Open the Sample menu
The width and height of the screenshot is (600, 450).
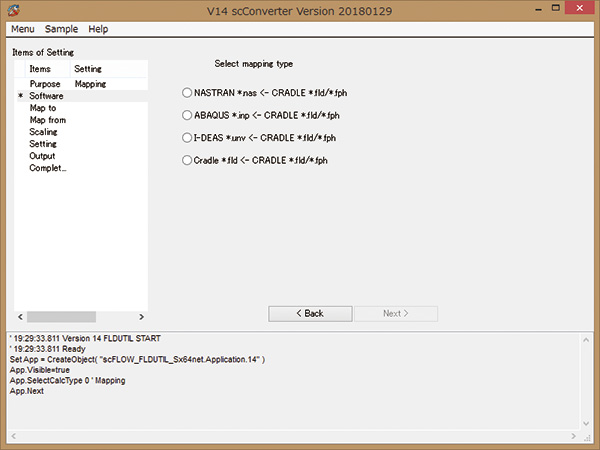coord(61,29)
